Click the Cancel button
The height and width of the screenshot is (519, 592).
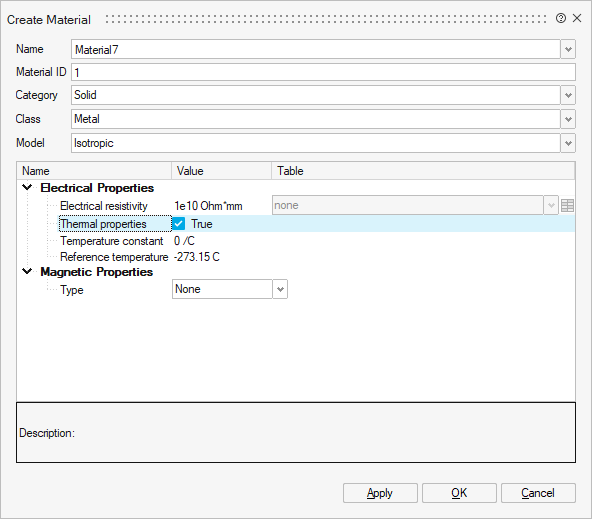[x=538, y=493]
